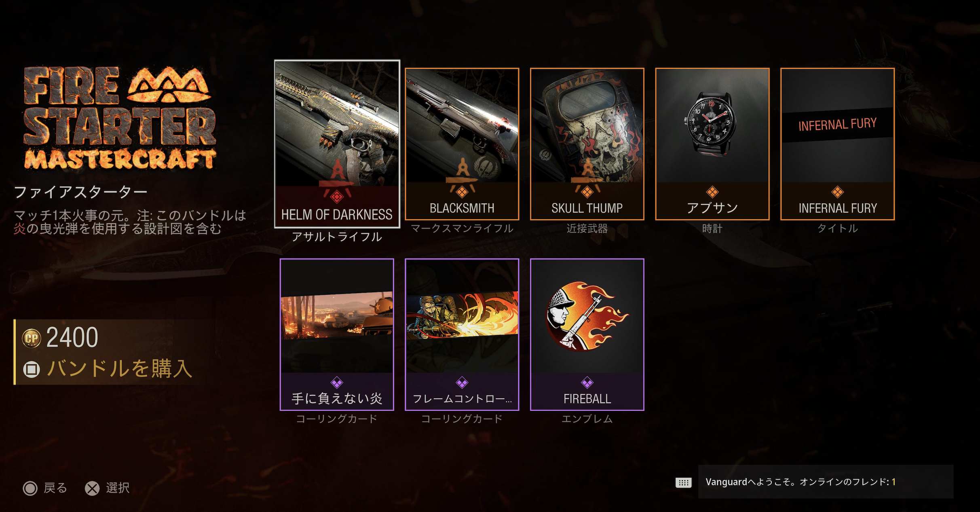Select the INFERNAL FURY title card

point(837,144)
